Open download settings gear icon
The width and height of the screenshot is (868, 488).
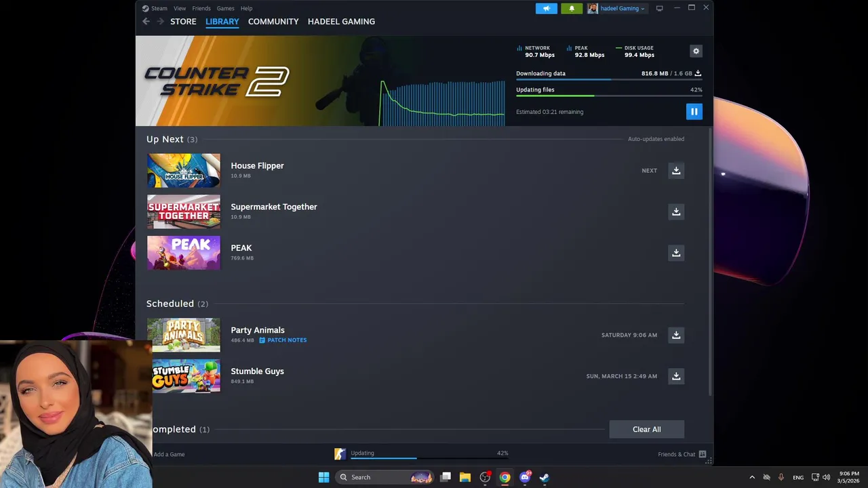tap(696, 51)
